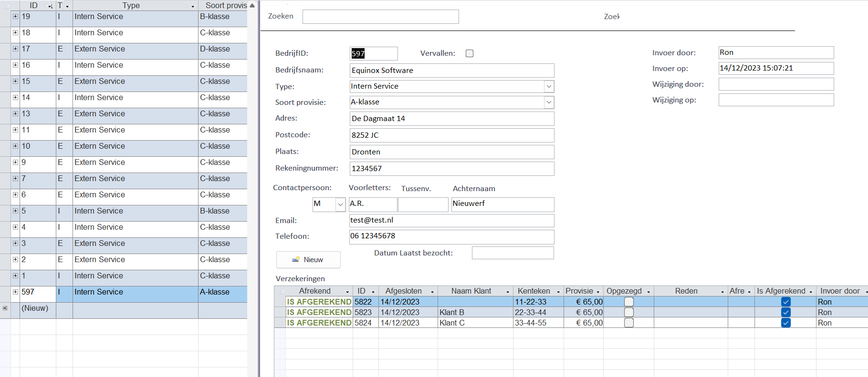This screenshot has width=868, height=377.
Task: Open the Type column filter dropdown in left list
Action: click(x=193, y=6)
